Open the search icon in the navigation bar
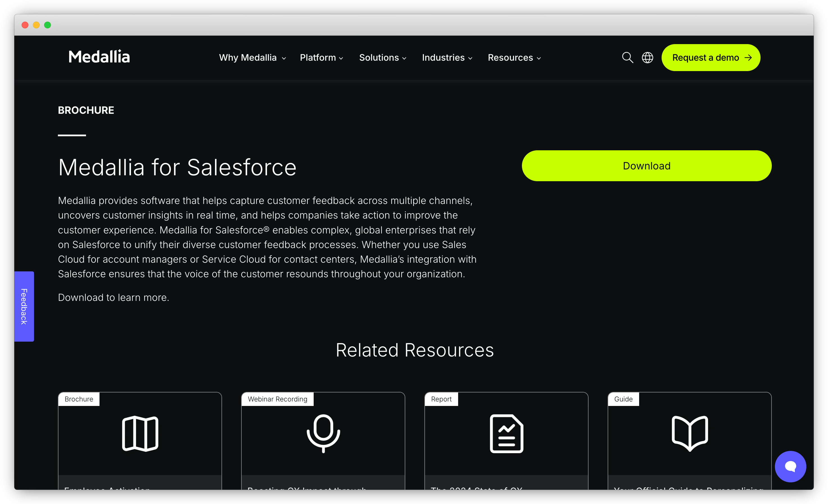This screenshot has height=504, width=828. [627, 58]
